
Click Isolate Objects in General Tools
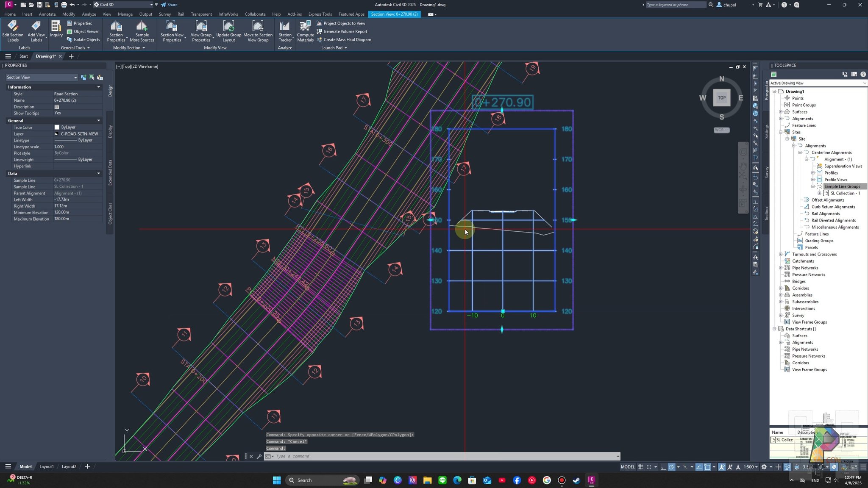83,40
